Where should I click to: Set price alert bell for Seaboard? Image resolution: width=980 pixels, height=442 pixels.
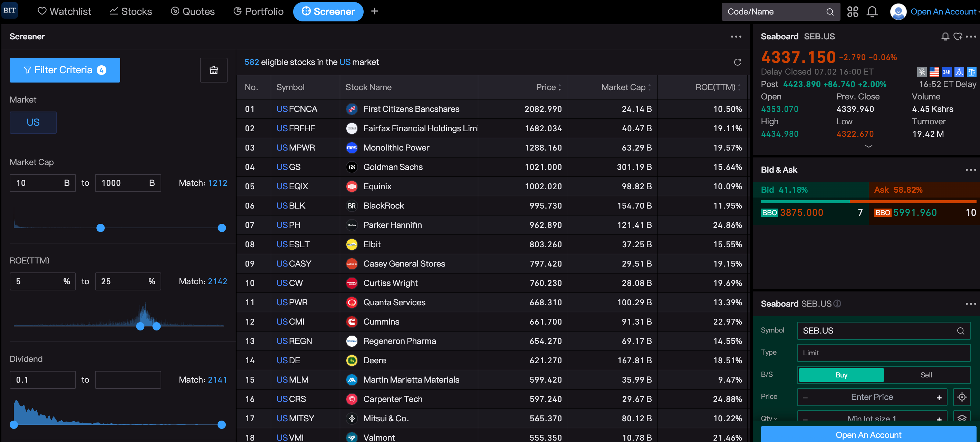tap(945, 37)
